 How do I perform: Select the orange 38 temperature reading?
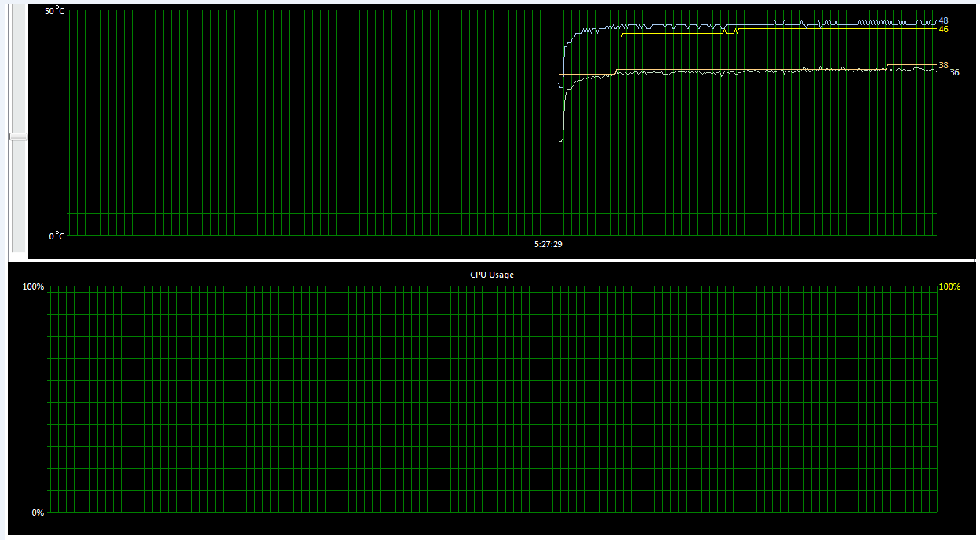[943, 65]
